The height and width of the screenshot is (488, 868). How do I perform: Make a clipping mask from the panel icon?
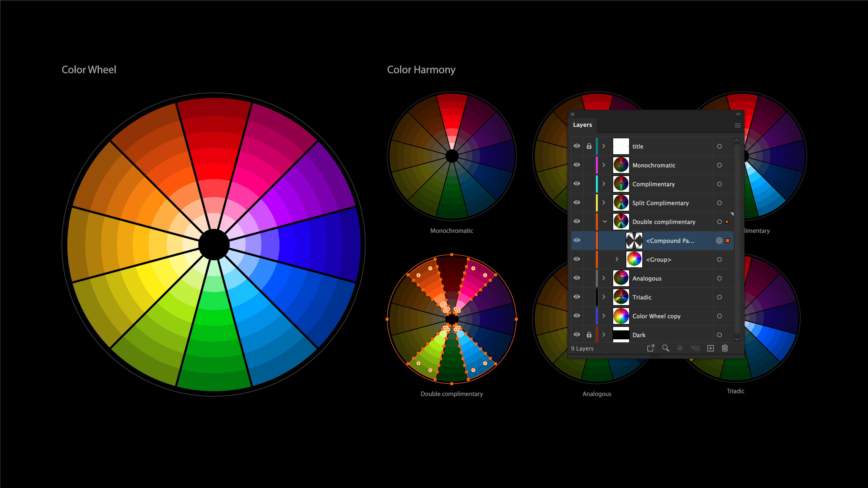point(680,348)
